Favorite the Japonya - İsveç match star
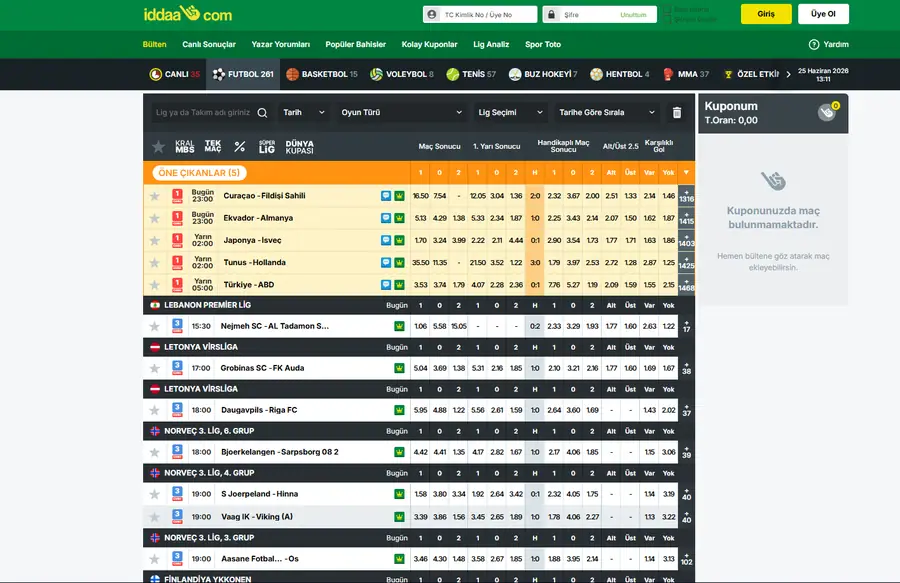900x583 pixels. [154, 240]
